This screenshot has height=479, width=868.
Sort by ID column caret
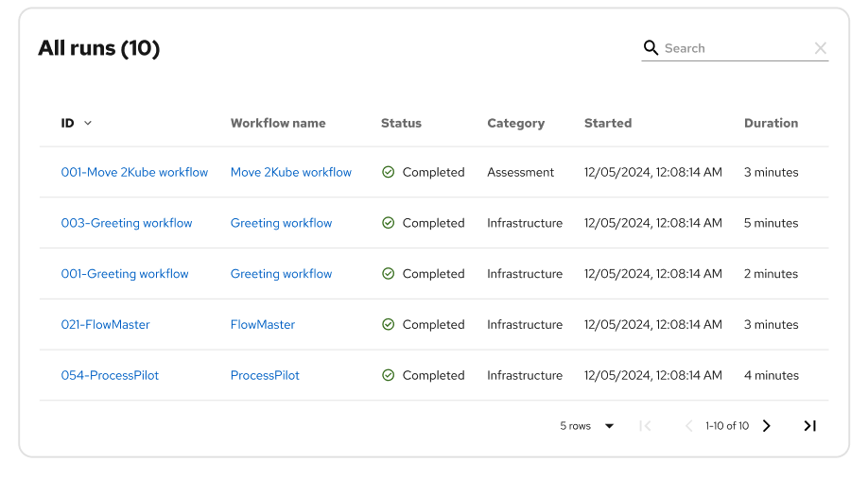pyautogui.click(x=88, y=123)
